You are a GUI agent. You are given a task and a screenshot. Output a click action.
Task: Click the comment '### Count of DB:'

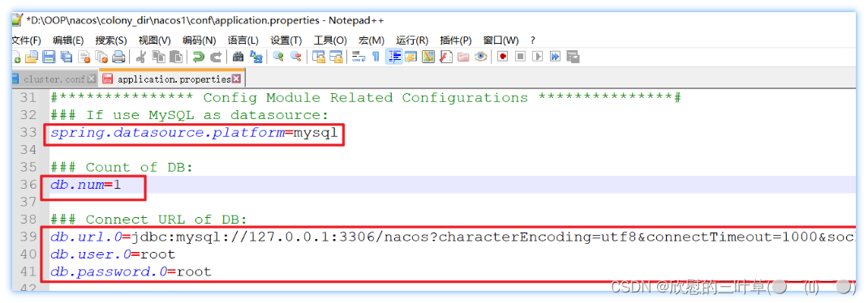[121, 168]
